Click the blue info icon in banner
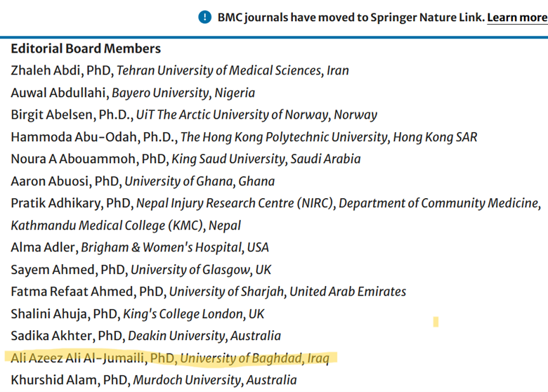548x392 pixels. click(204, 17)
